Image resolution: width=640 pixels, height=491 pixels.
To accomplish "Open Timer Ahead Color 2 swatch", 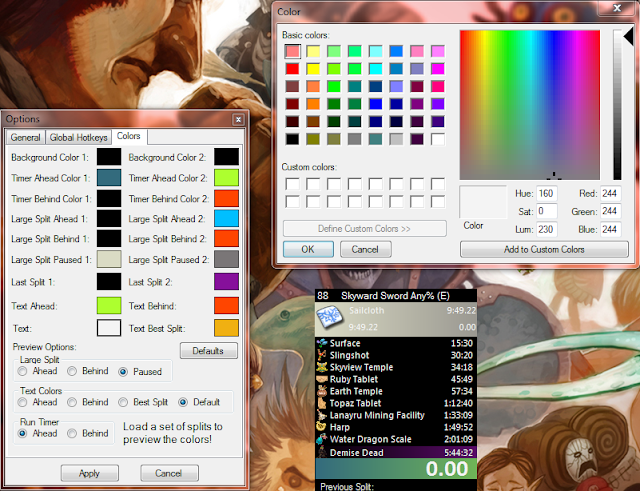I will coord(227,178).
